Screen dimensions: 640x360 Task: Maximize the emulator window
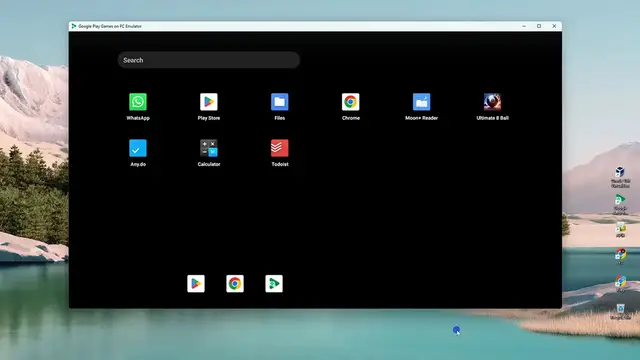pyautogui.click(x=539, y=26)
